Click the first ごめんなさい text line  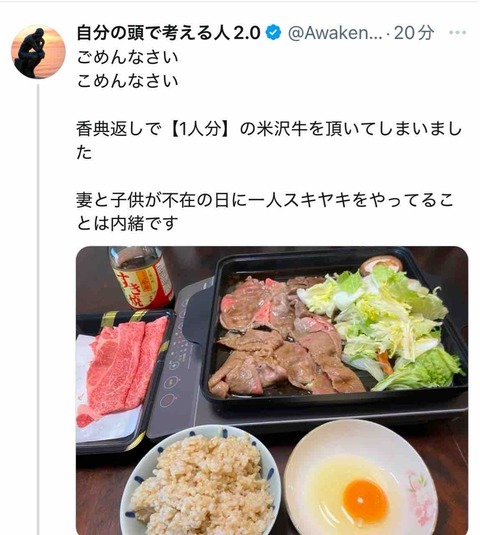click(x=127, y=57)
